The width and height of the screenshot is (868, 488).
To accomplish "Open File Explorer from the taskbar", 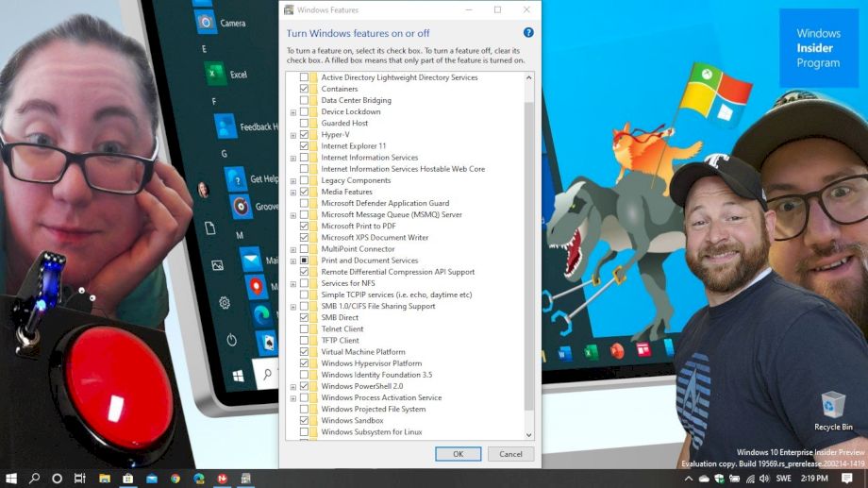I will pos(105,478).
